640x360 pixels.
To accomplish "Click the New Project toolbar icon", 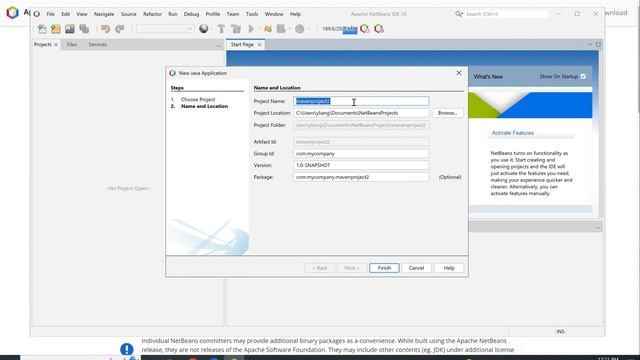I will click(x=56, y=29).
